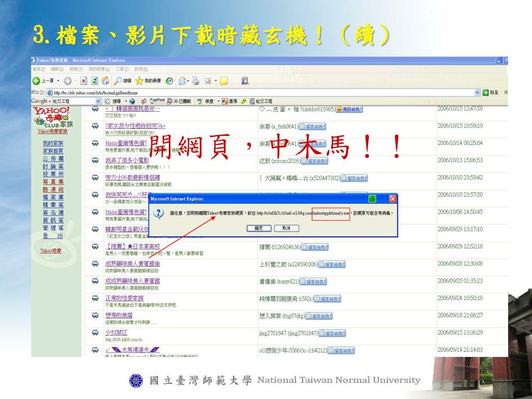Open the Google 搜尋 button dropdown arrow
This screenshot has width=532, height=399.
[126, 101]
